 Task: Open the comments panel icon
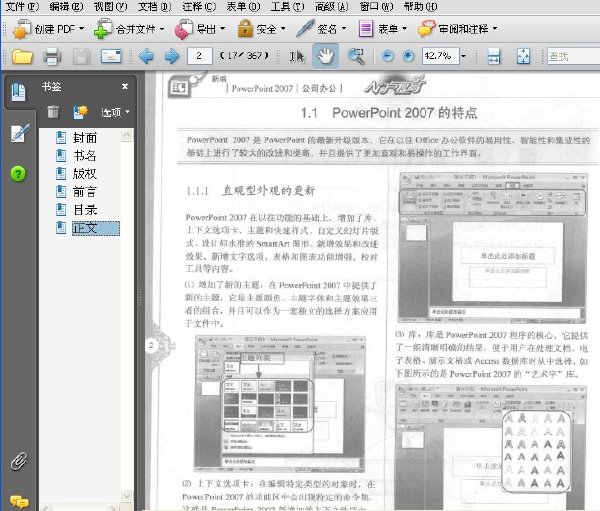(19, 501)
